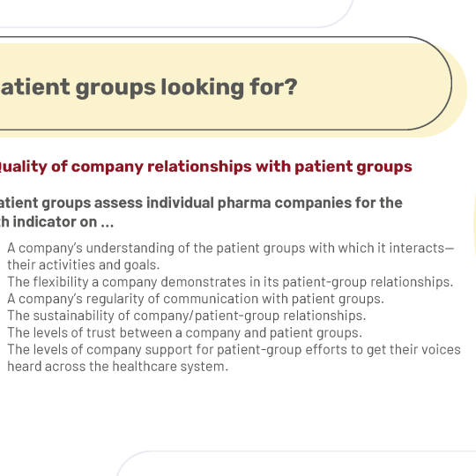Click the question mark in the banner heading
This screenshot has height=476, width=476.
tap(291, 86)
